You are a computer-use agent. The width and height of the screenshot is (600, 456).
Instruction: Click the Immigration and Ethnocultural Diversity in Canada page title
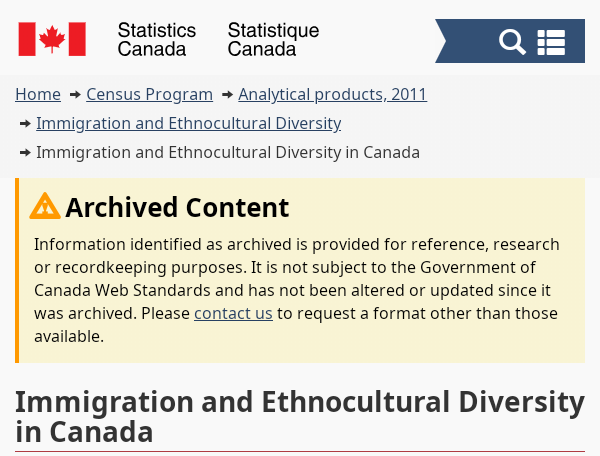point(300,417)
